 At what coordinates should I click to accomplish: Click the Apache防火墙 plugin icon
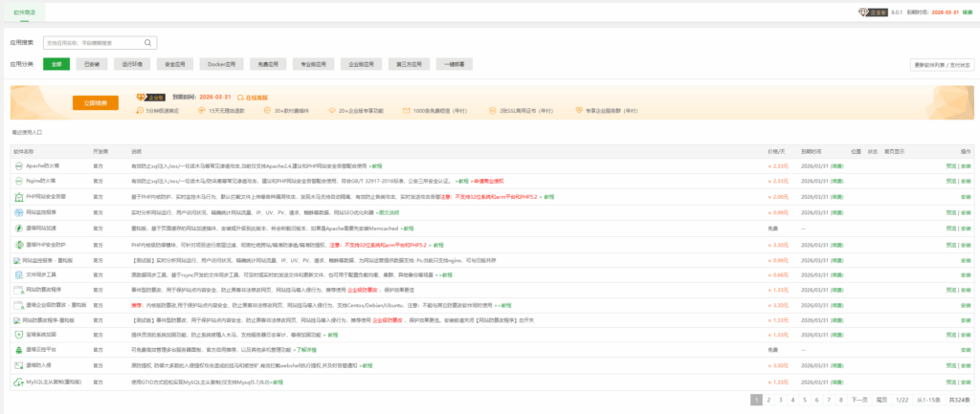tap(18, 165)
